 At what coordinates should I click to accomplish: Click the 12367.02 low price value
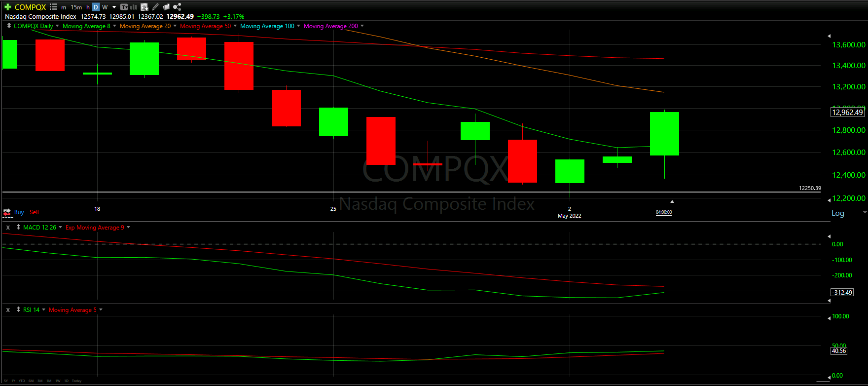point(150,16)
